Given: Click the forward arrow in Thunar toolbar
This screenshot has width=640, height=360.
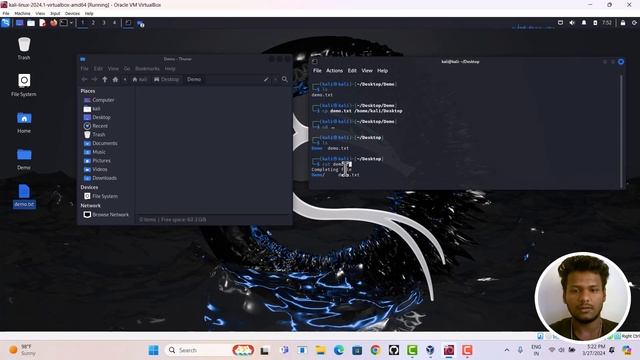Looking at the screenshot, I should (x=94, y=79).
